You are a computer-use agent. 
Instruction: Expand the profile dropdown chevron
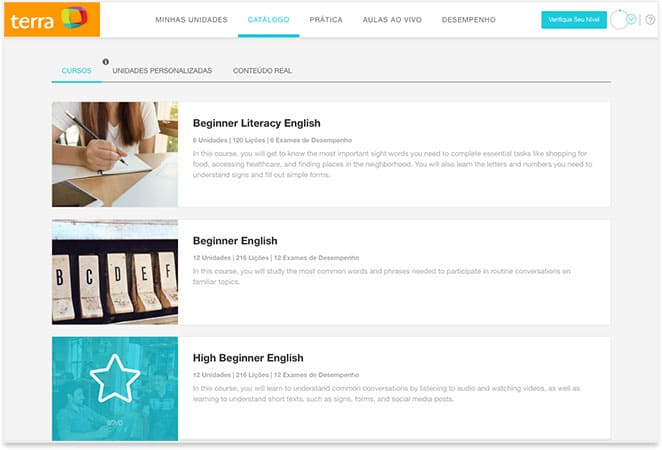632,20
